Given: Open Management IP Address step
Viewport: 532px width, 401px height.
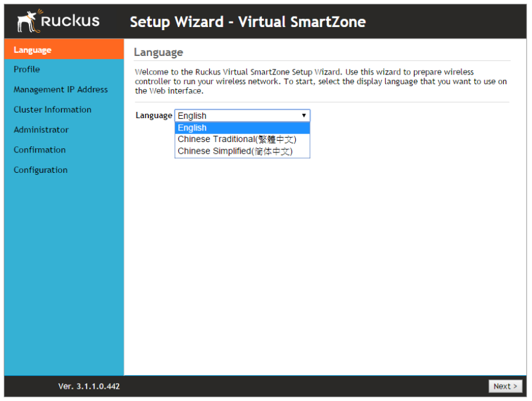Looking at the screenshot, I should coord(61,90).
